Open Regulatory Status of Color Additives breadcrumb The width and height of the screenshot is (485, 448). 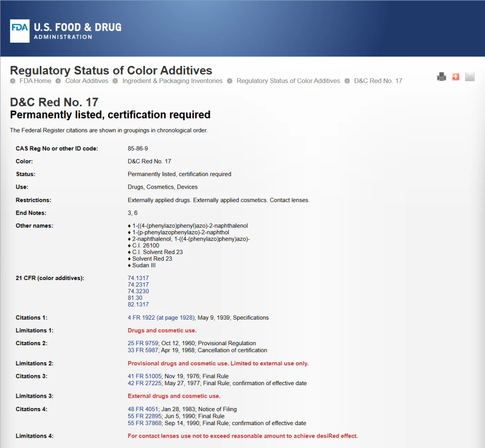tap(288, 81)
